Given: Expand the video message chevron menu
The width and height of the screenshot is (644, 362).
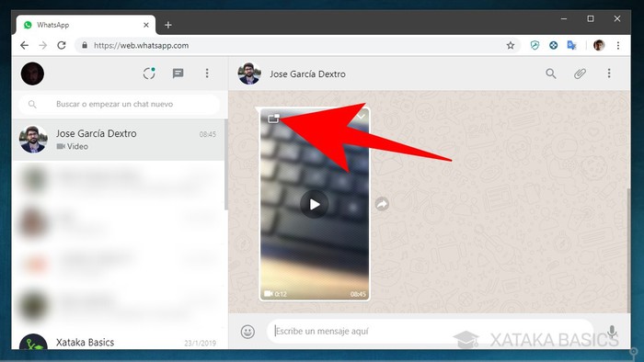Looking at the screenshot, I should coord(361,117).
